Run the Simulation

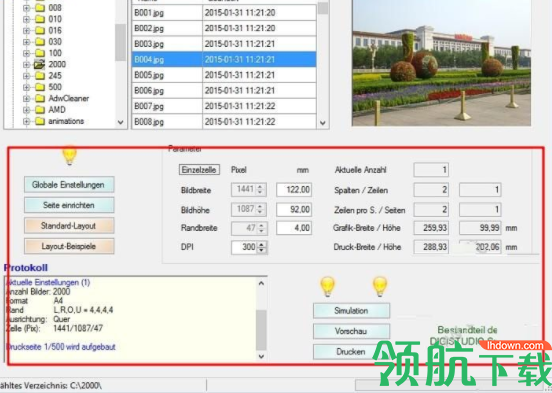click(x=351, y=311)
